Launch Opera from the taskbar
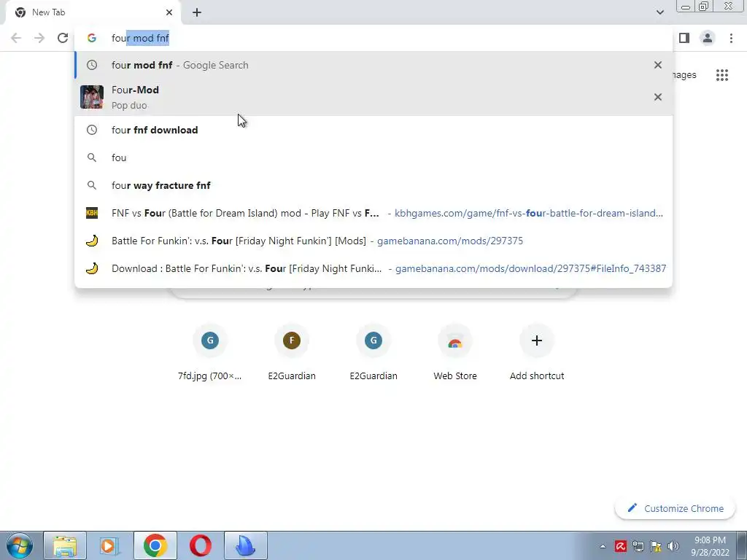The width and height of the screenshot is (747, 560). 200,545
